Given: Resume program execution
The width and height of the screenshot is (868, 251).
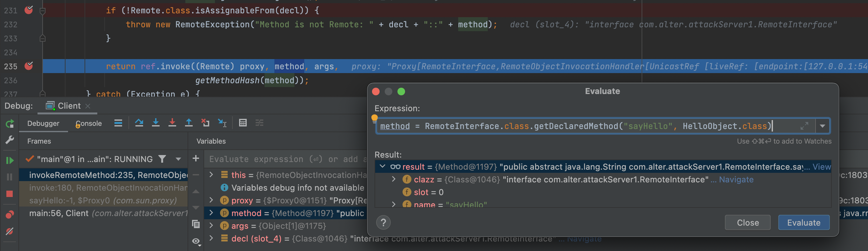Looking at the screenshot, I should [10, 160].
